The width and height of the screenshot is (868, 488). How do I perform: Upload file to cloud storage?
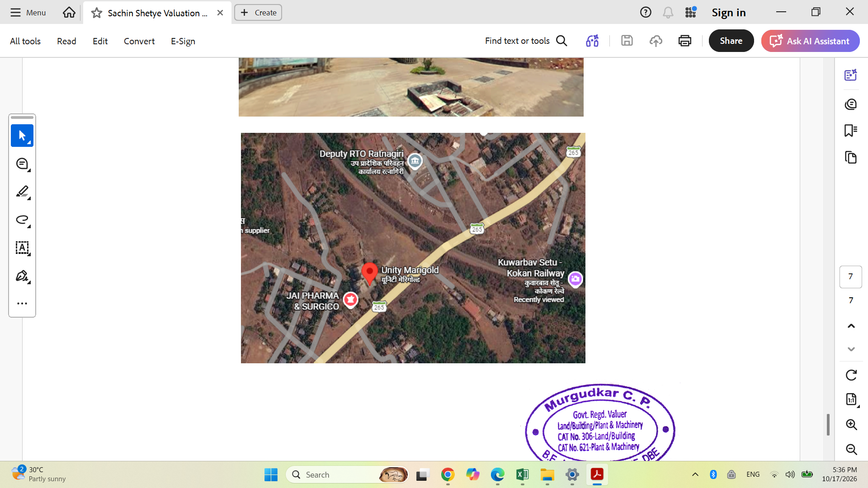(656, 41)
